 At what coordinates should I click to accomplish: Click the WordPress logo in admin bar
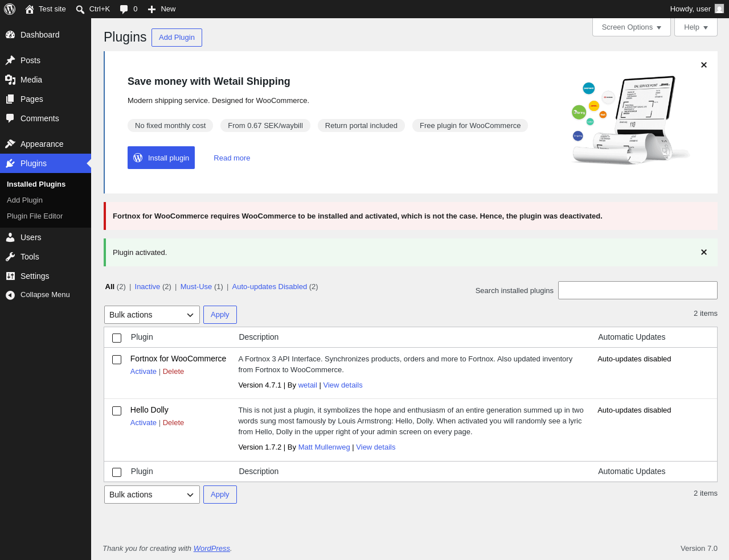(x=10, y=9)
